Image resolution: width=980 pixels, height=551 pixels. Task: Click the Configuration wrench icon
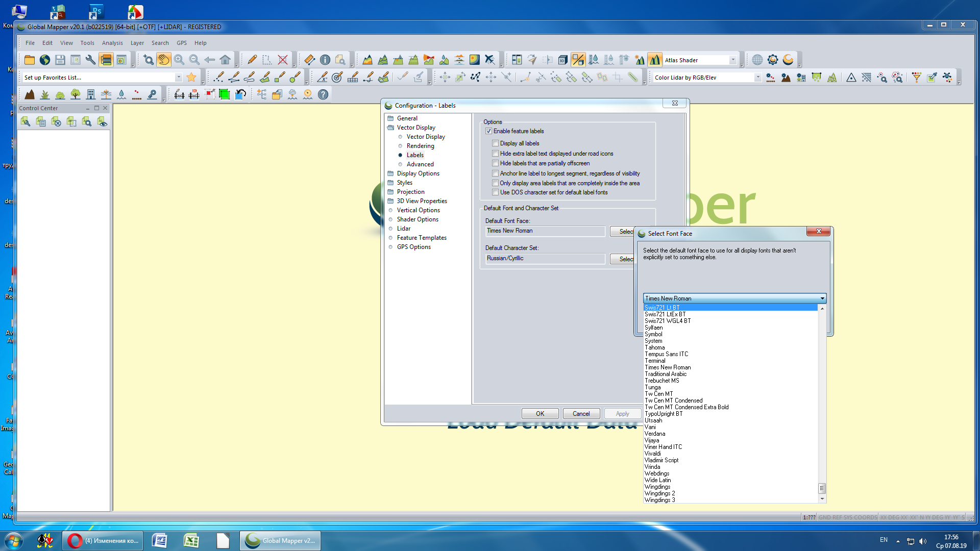click(90, 60)
